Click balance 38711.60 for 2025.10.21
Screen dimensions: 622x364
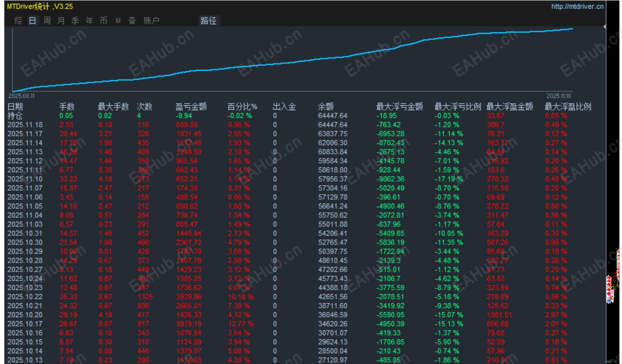333,306
